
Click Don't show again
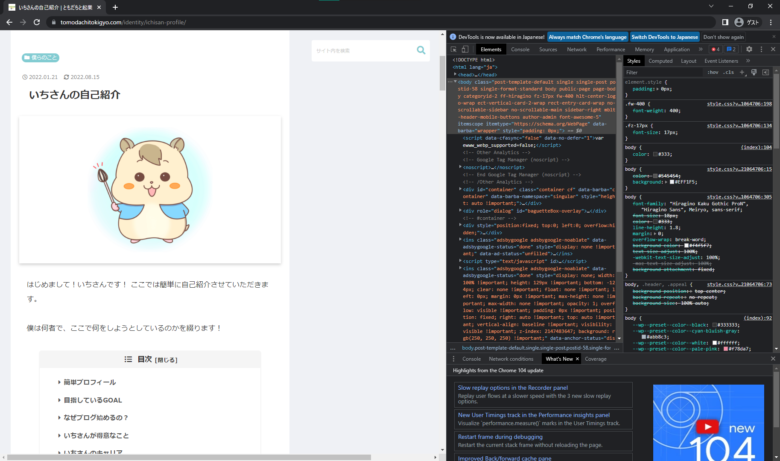click(x=723, y=37)
